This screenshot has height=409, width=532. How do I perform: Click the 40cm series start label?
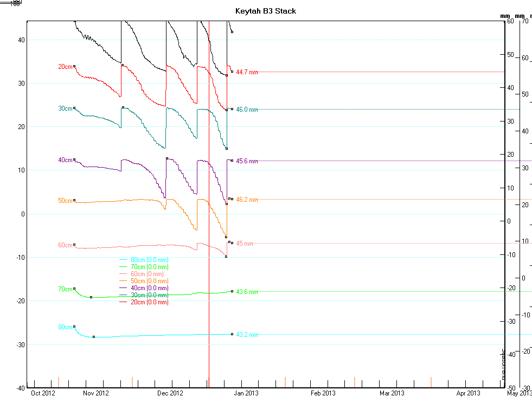pyautogui.click(x=65, y=160)
